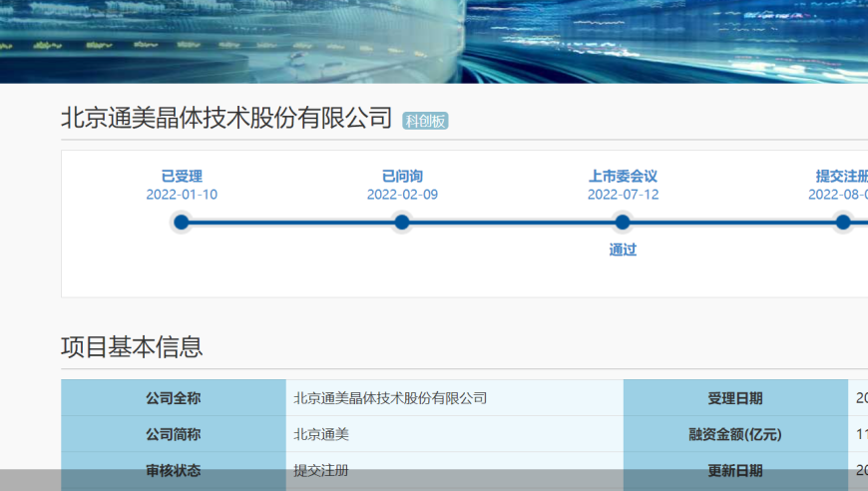Select the 提交注册 stage label
868x491 pixels.
coord(841,176)
